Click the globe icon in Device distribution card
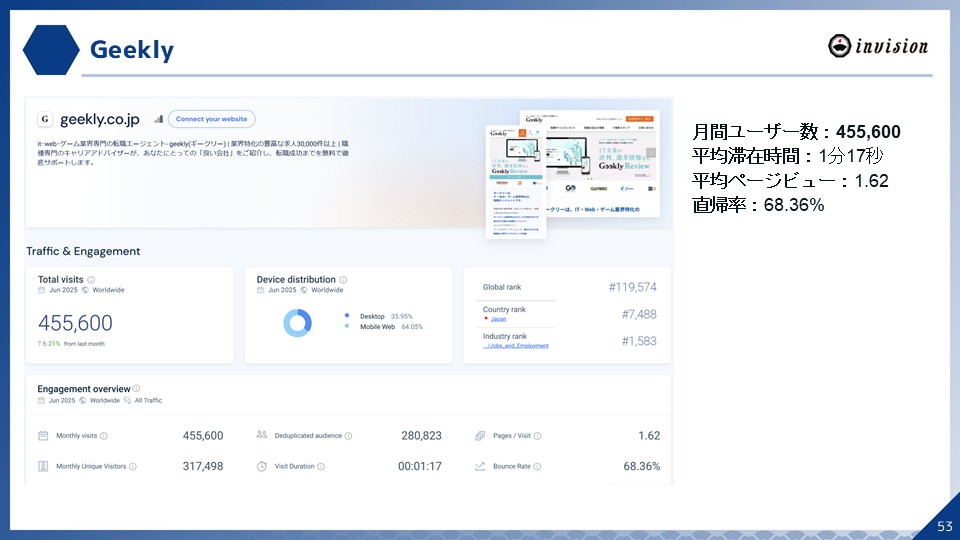Image resolution: width=960 pixels, height=540 pixels. (x=304, y=290)
